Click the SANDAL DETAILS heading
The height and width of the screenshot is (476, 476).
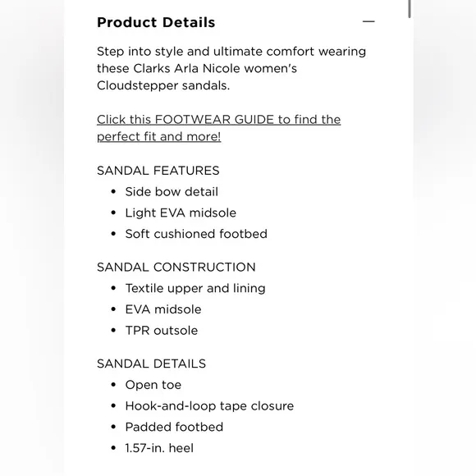point(152,364)
